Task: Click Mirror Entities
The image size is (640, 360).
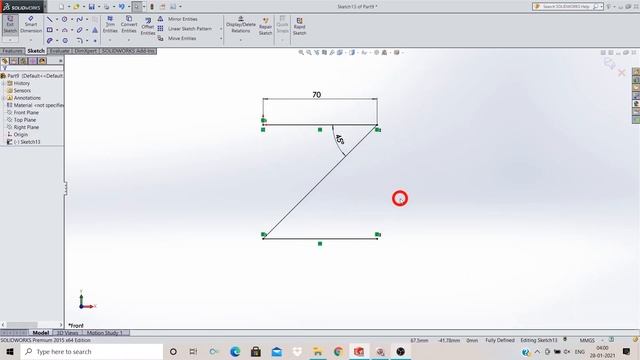Action: pos(178,19)
